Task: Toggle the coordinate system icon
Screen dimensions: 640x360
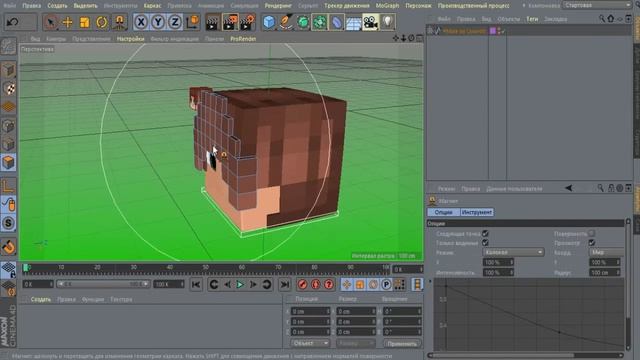Action: coord(193,22)
